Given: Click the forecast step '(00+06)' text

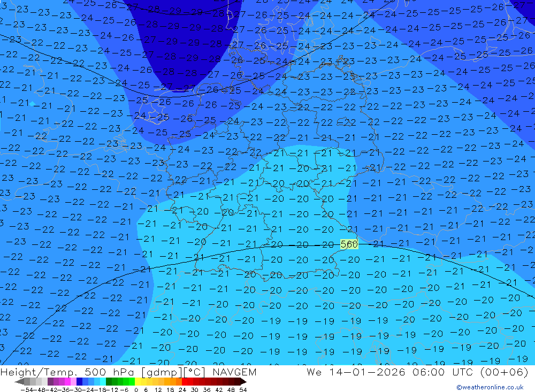Looking at the screenshot, I should pos(503,372).
